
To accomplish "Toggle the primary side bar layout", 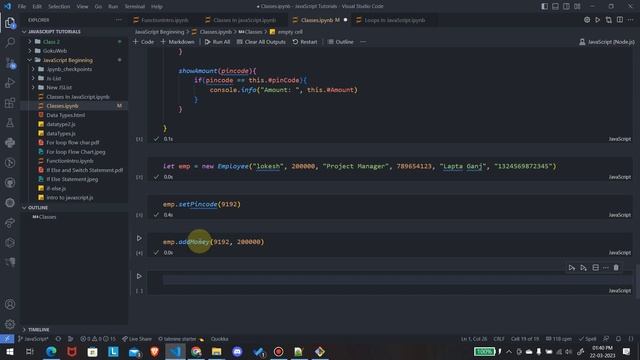I will click(x=544, y=6).
